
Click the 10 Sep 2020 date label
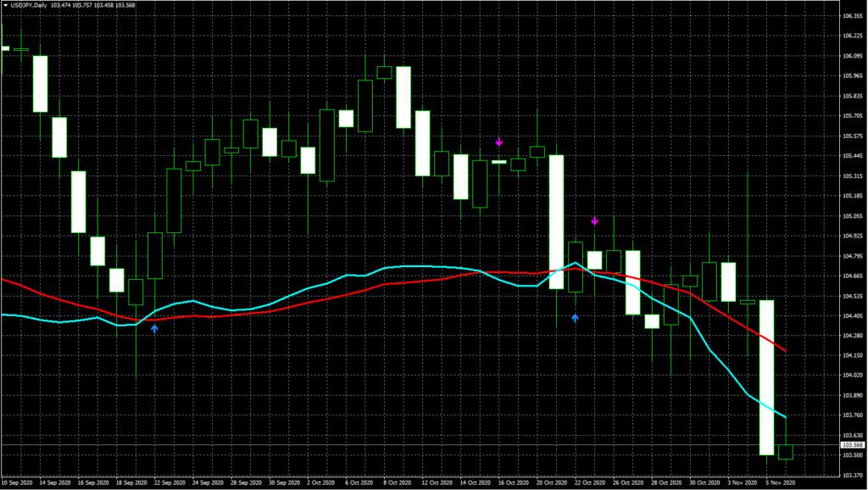tap(18, 482)
